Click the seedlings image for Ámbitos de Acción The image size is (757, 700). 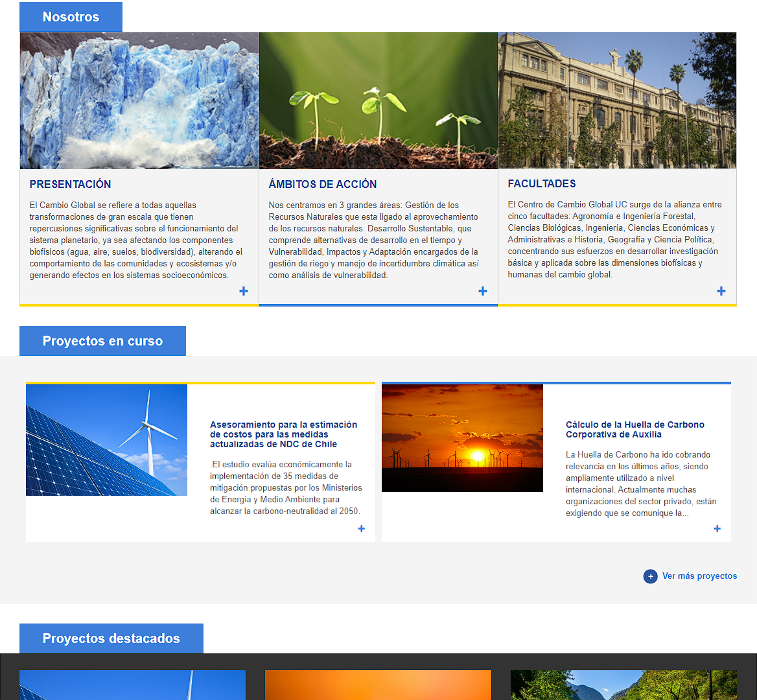coord(378,100)
